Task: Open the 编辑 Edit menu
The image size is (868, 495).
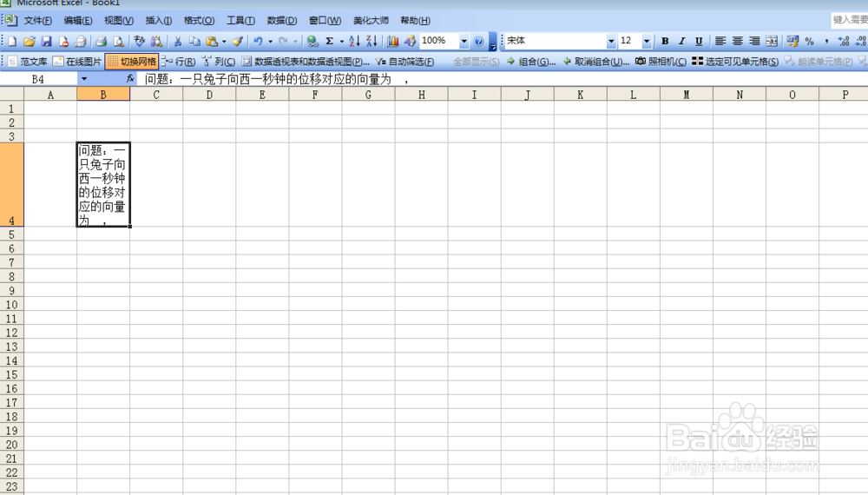Action: coord(78,21)
